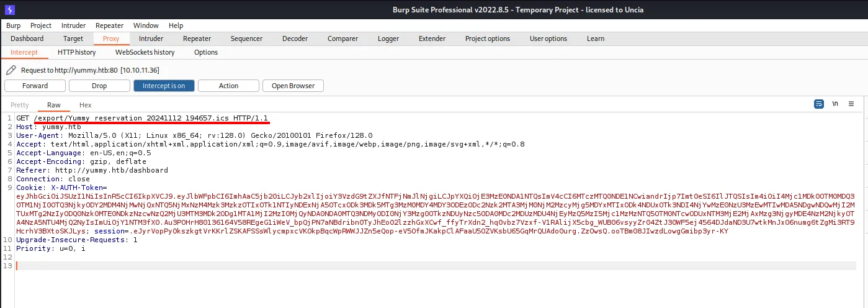Viewport: 868px width, 308px height.
Task: Open the HTTP history sub-tab
Action: (77, 52)
